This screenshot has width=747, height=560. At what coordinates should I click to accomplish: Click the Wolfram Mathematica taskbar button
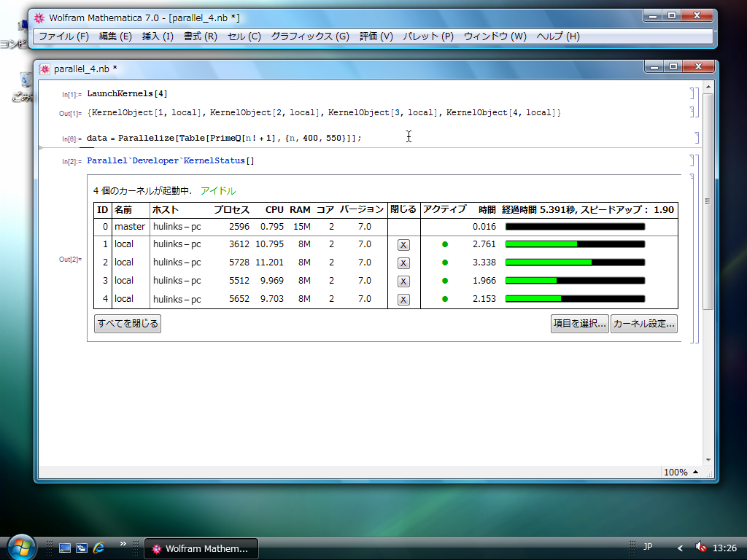pyautogui.click(x=201, y=548)
